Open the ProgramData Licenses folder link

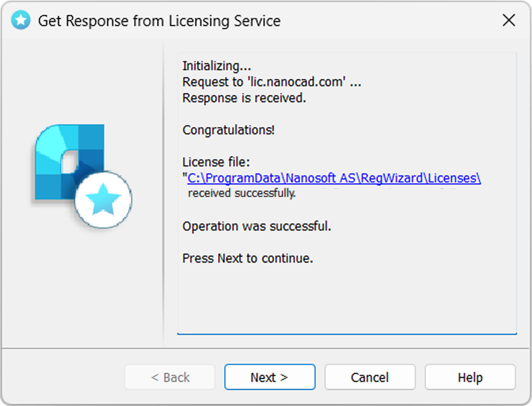point(334,178)
